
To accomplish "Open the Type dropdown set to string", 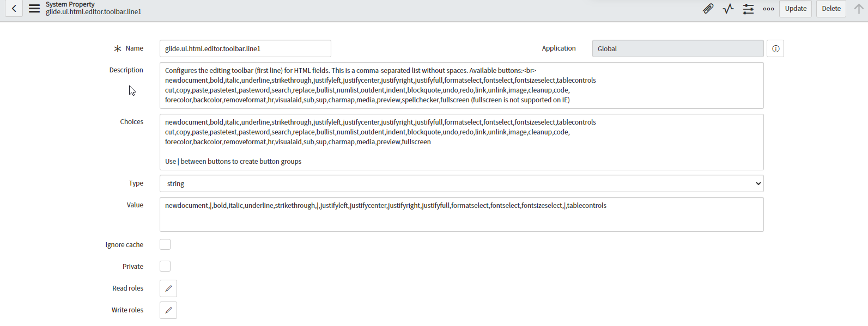I will [x=462, y=183].
